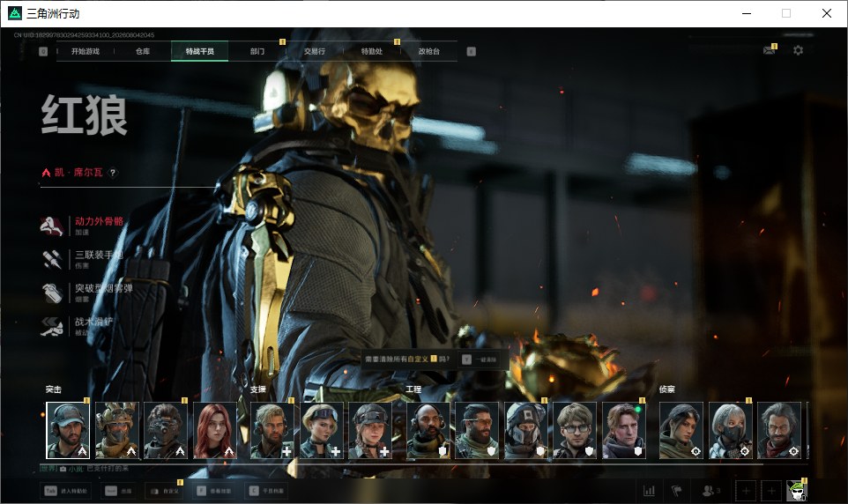Click the E key icon right of tabs
Viewport: 848px width, 504px height.
(x=471, y=51)
